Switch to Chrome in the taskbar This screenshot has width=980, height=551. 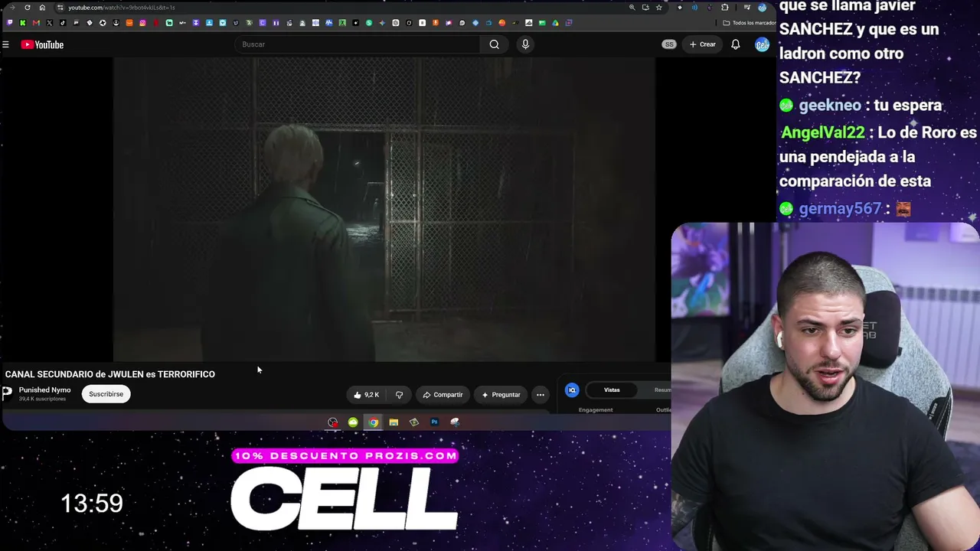point(373,422)
